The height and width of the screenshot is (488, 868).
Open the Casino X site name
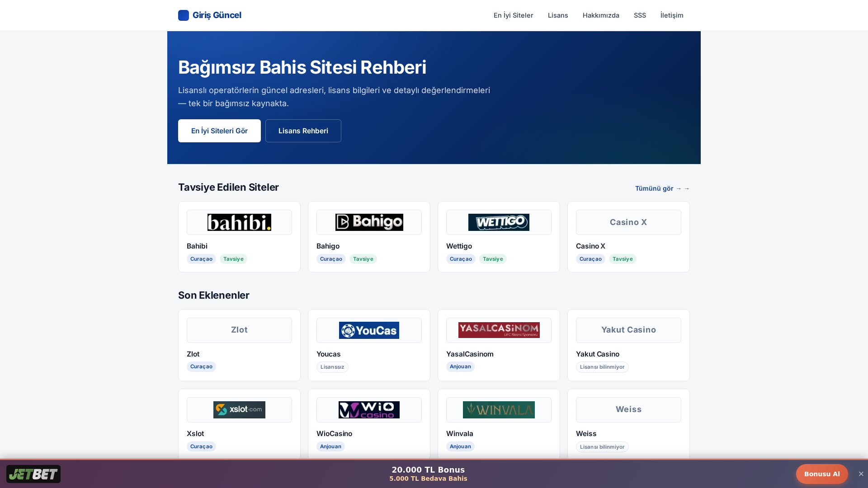pos(590,246)
